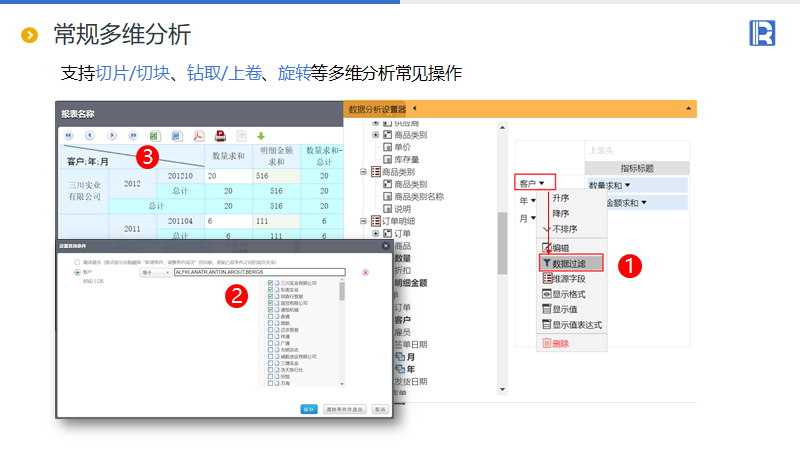Screen dimensions: 800x450
Task: Export report to Word
Action: [x=177, y=136]
